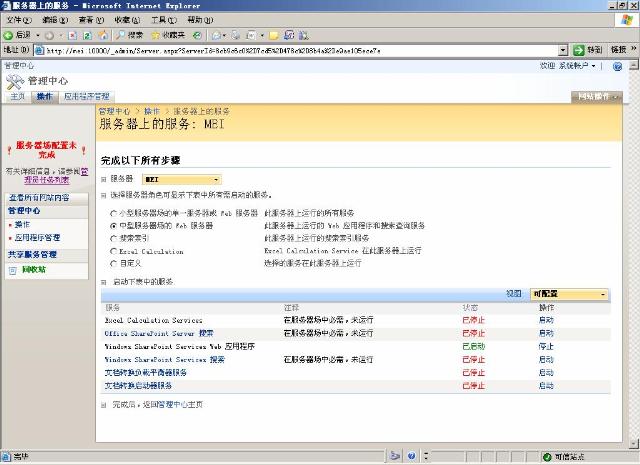Open the Forward button history dropdown arrow
This screenshot has width=640, height=465.
(60, 36)
